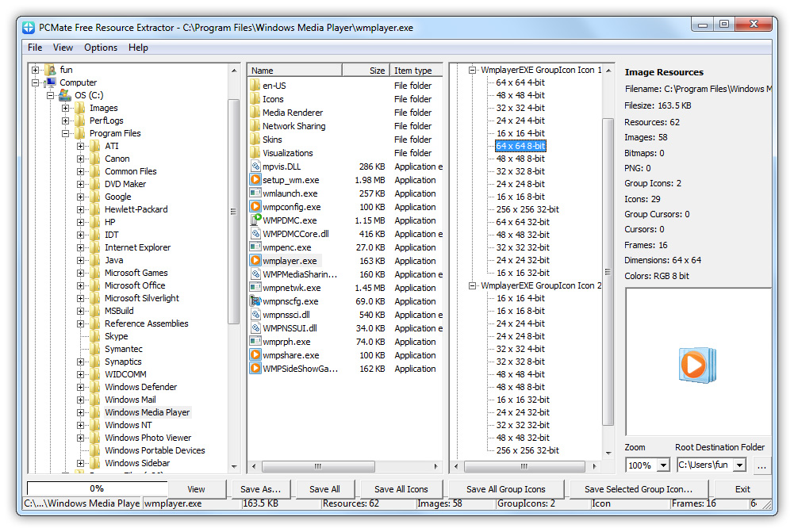Screen dimensions: 794x532
Task: Click the WMPDMC.exe file icon
Action: (x=255, y=220)
